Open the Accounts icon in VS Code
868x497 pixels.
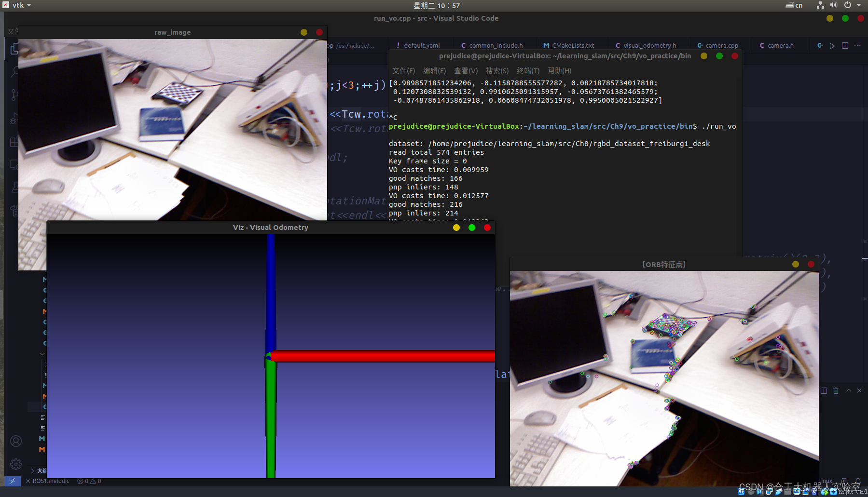[16, 441]
